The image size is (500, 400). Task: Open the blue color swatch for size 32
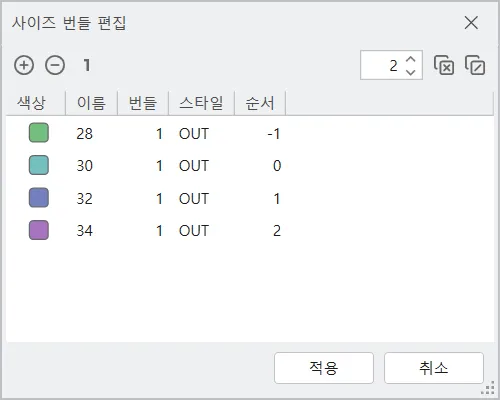pyautogui.click(x=39, y=198)
